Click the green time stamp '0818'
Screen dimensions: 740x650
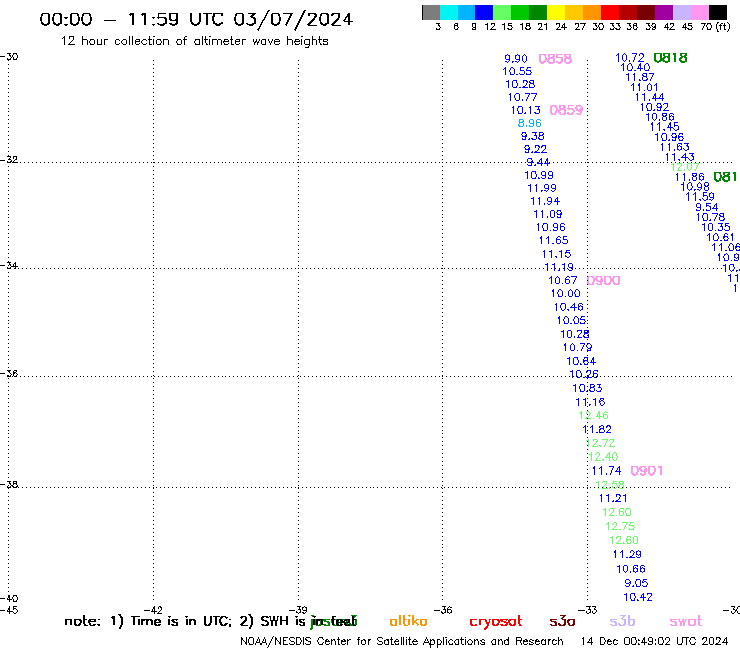670,58
